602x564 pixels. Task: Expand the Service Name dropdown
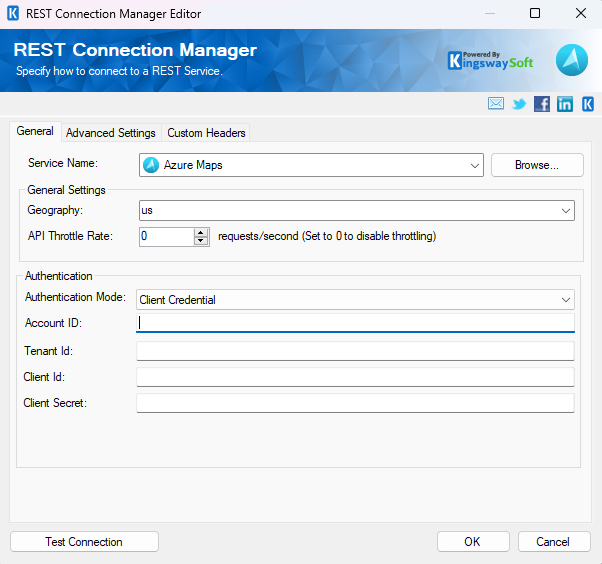click(475, 165)
